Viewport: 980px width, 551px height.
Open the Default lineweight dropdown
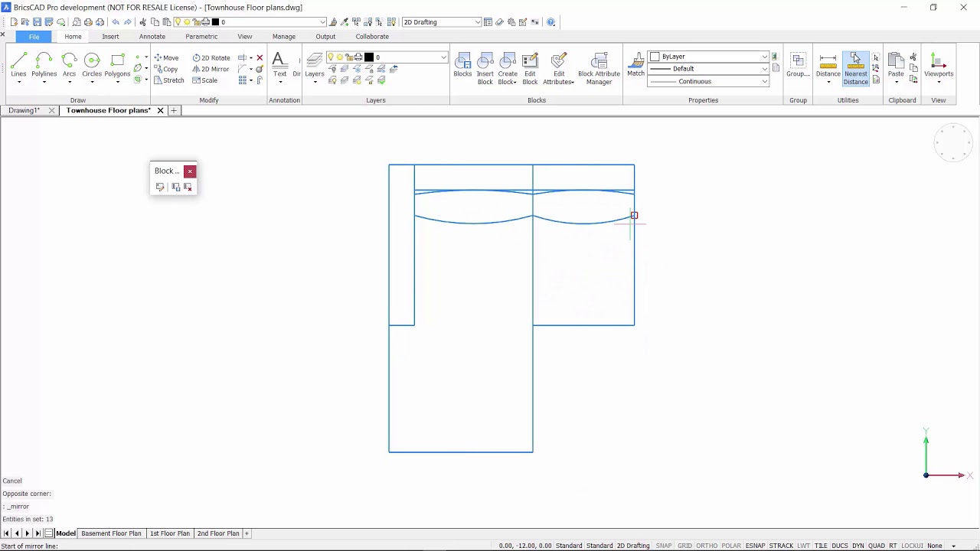pos(708,69)
